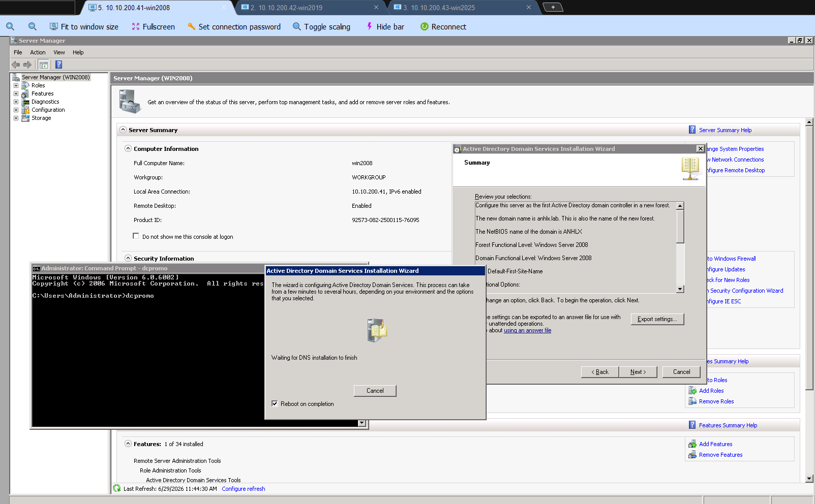815x504 pixels.
Task: Uncheck Reboot on completion
Action: (x=275, y=404)
